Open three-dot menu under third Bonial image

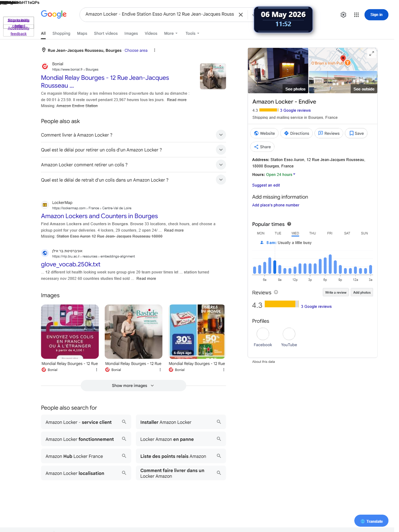(224, 370)
